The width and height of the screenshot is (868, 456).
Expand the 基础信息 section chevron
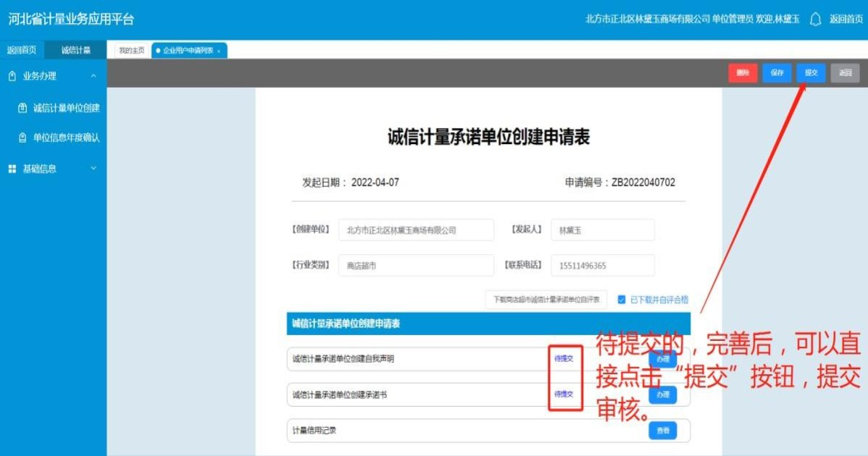coord(93,169)
